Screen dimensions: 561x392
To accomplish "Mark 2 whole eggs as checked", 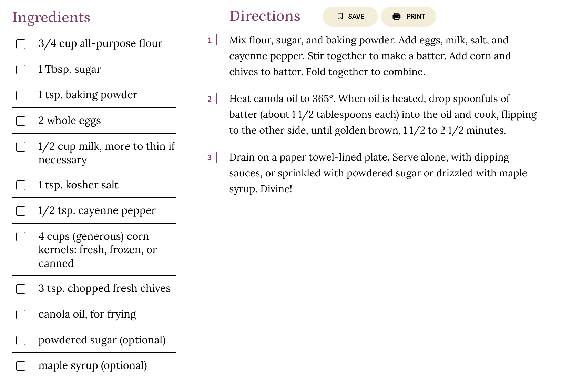I will (21, 121).
